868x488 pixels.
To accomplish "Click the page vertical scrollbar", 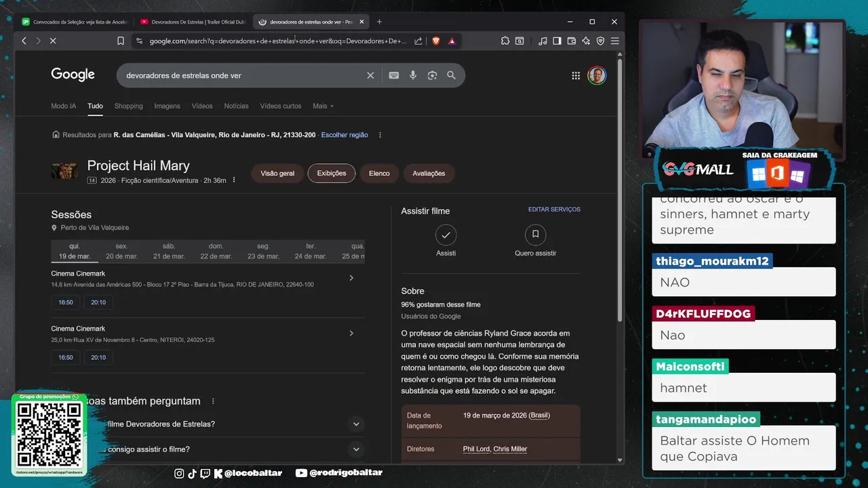I will pyautogui.click(x=620, y=190).
